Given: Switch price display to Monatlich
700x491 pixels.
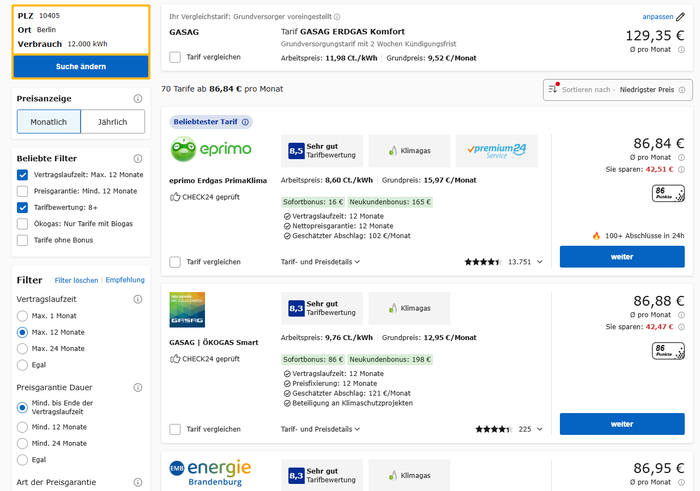Looking at the screenshot, I should pos(49,122).
